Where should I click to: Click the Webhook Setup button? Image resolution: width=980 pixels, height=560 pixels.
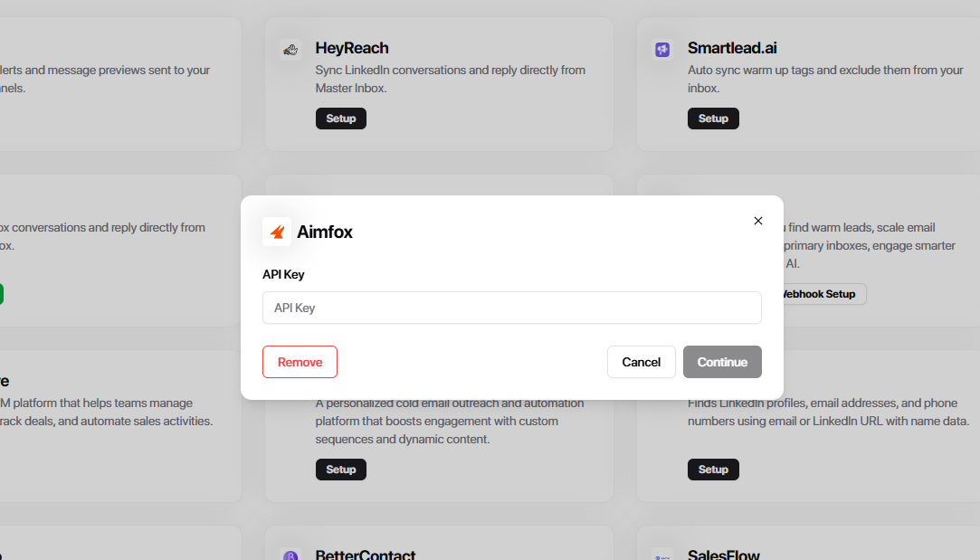(819, 294)
